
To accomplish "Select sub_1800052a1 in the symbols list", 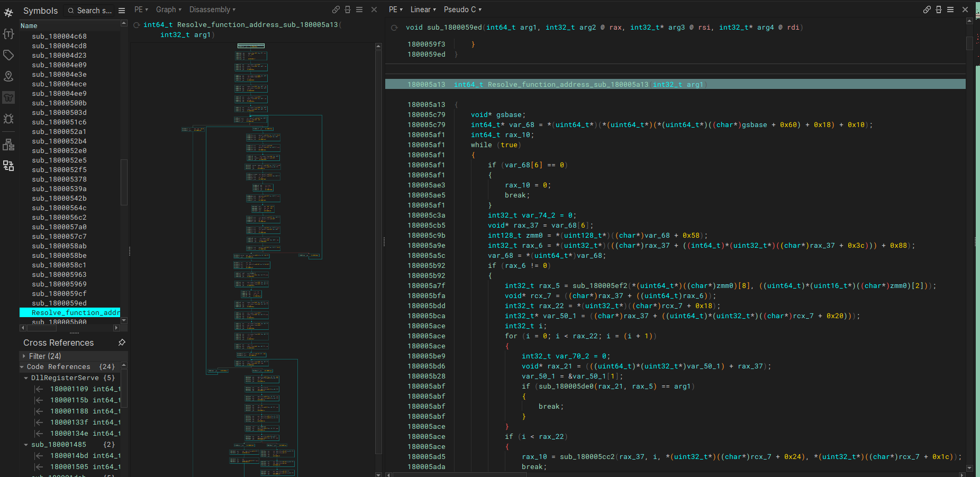I will pos(59,132).
